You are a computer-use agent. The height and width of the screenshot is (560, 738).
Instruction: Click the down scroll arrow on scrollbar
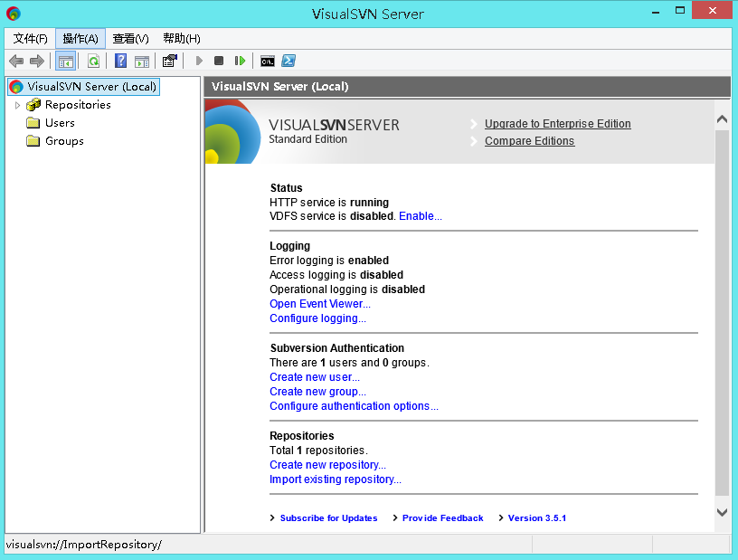pos(722,511)
